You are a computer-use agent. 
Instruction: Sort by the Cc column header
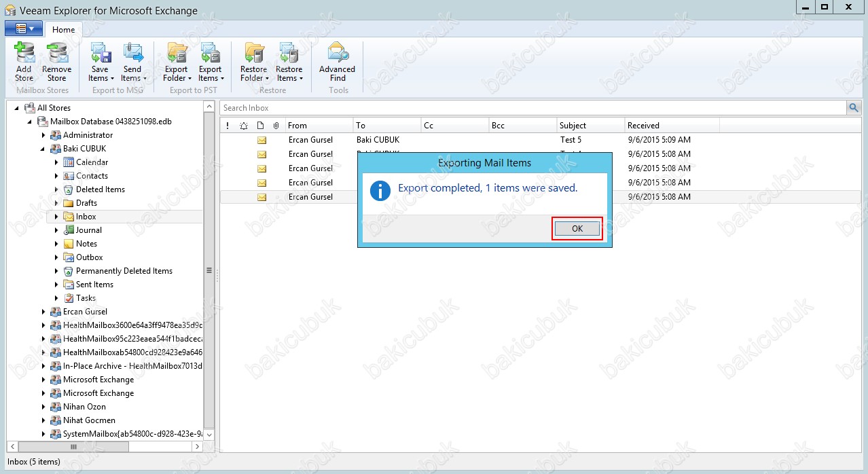[455, 125]
